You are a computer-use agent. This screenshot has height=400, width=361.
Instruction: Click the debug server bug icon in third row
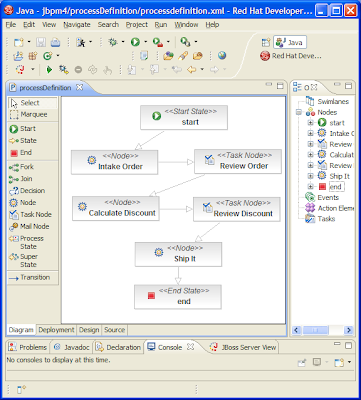[64, 70]
